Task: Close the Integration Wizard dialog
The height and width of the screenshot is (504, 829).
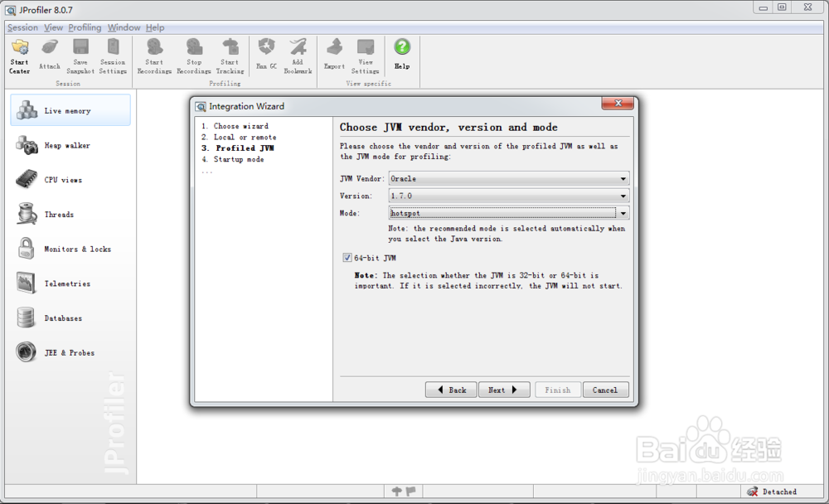Action: coord(618,103)
